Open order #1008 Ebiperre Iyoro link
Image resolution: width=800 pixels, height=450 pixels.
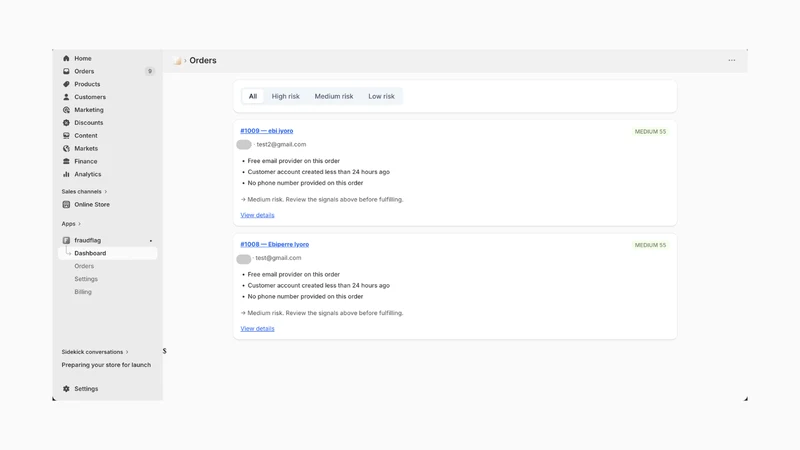tap(274, 244)
